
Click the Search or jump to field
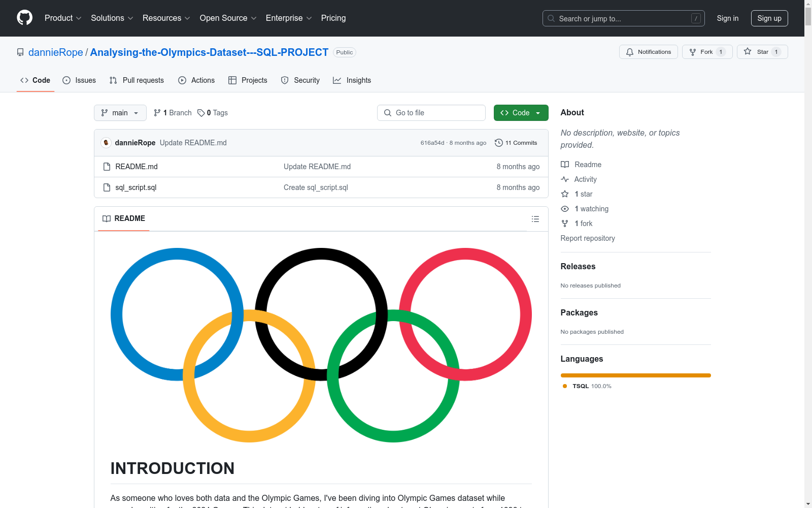[623, 18]
